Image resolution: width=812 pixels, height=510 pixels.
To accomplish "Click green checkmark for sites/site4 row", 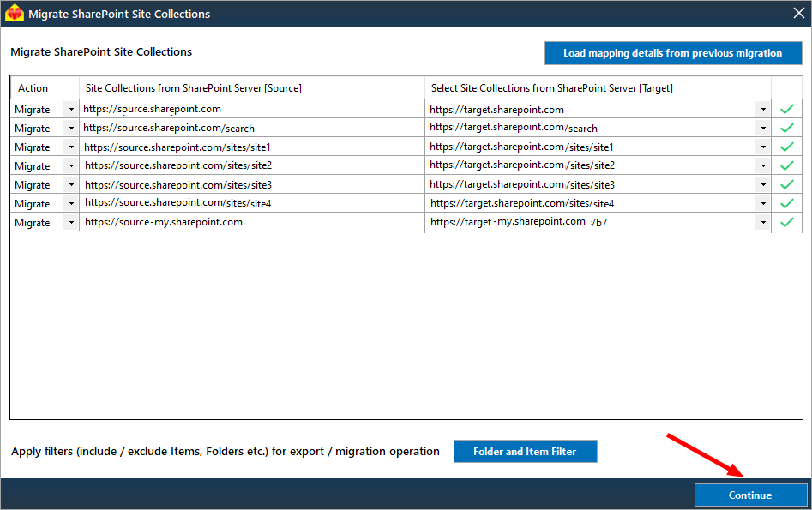I will tap(786, 203).
